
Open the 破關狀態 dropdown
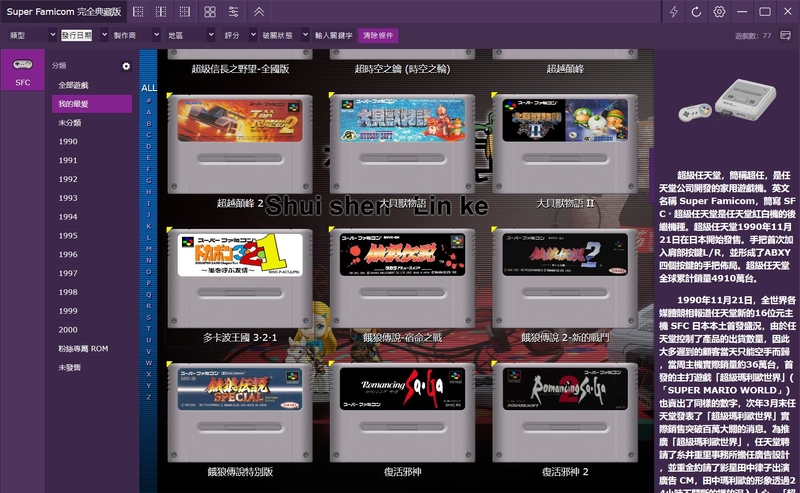tap(285, 35)
